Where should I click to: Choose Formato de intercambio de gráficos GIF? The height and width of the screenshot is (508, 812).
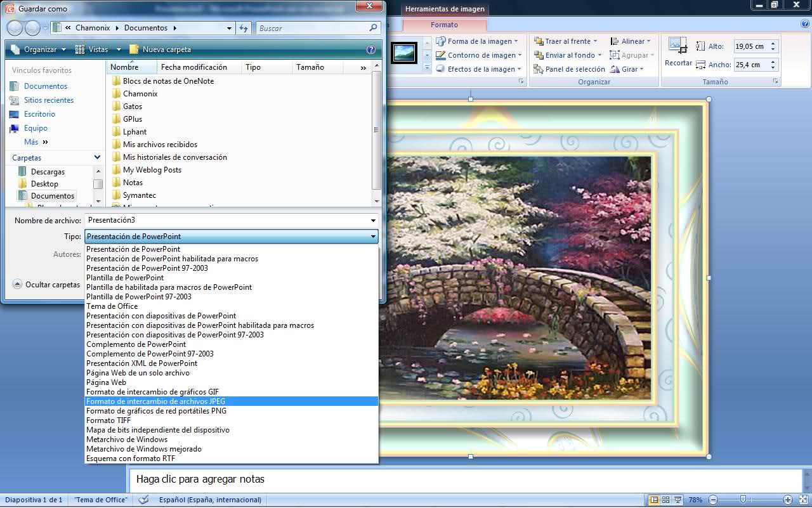click(232, 392)
